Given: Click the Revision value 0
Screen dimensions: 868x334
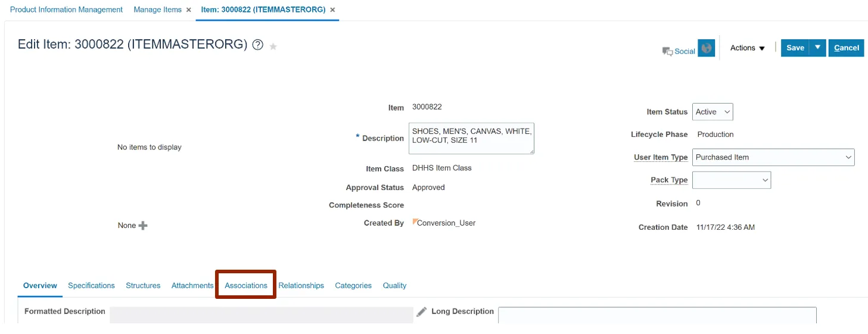Looking at the screenshot, I should (698, 203).
